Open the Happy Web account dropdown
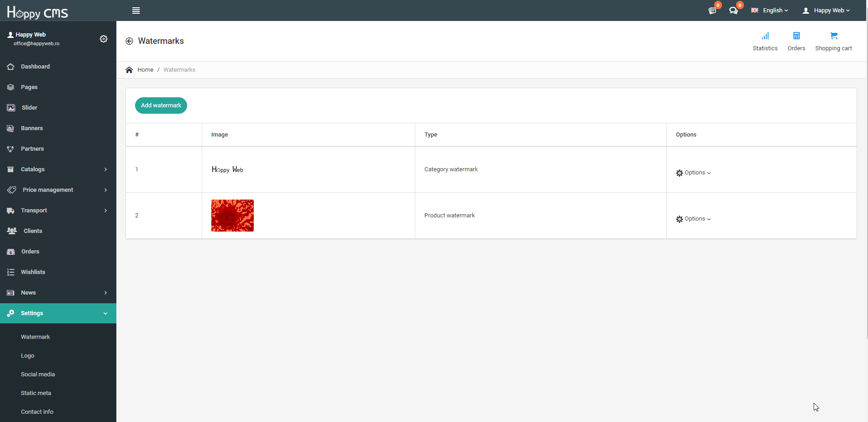The height and width of the screenshot is (422, 868). (x=826, y=11)
